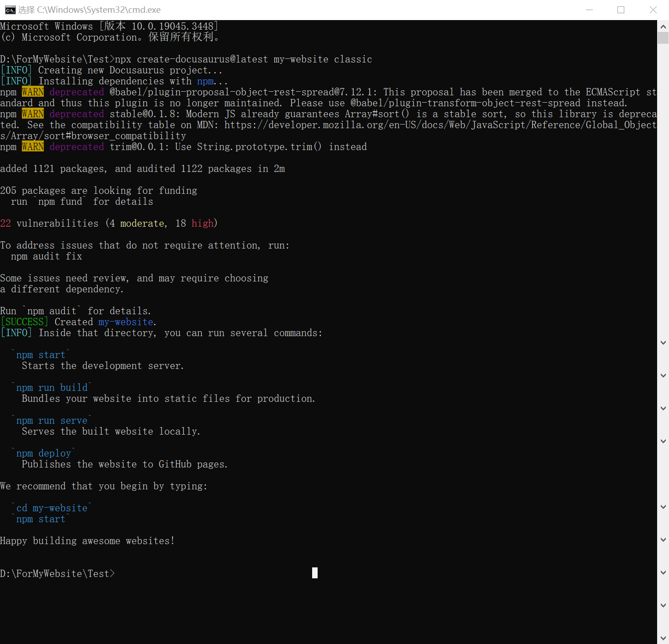The width and height of the screenshot is (669, 644).
Task: Click the vertical scrollbar thumb
Action: [663, 38]
